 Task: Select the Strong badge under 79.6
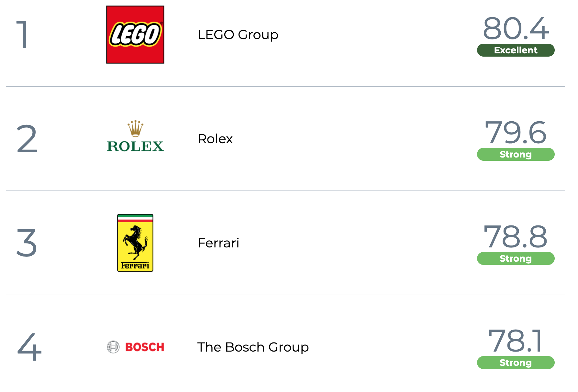[x=516, y=154]
